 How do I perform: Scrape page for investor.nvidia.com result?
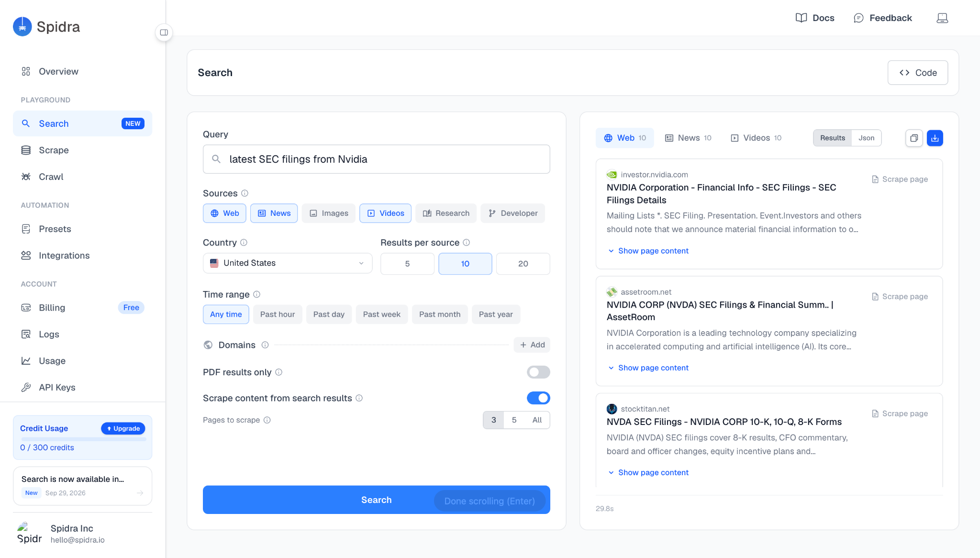[x=900, y=179]
